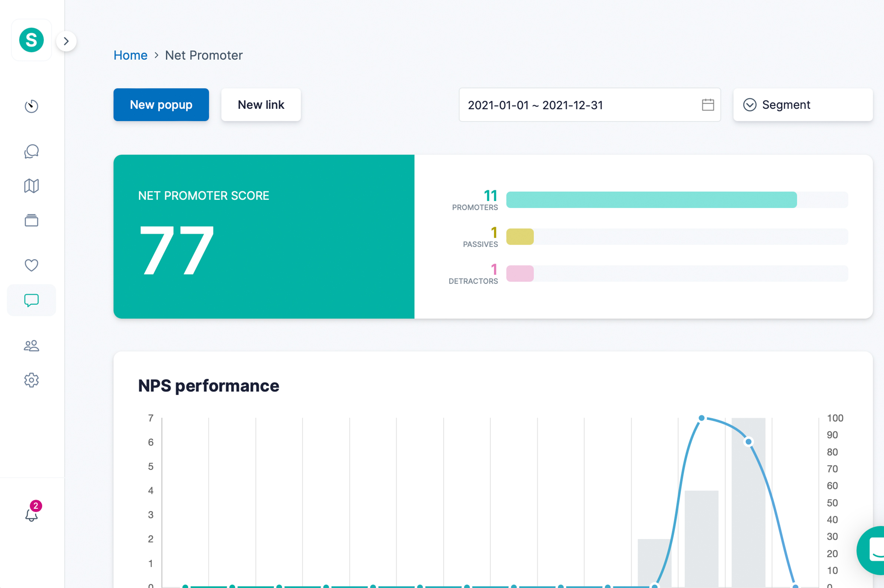The height and width of the screenshot is (588, 884).
Task: Open the roadmap map icon in sidebar
Action: tap(31, 186)
